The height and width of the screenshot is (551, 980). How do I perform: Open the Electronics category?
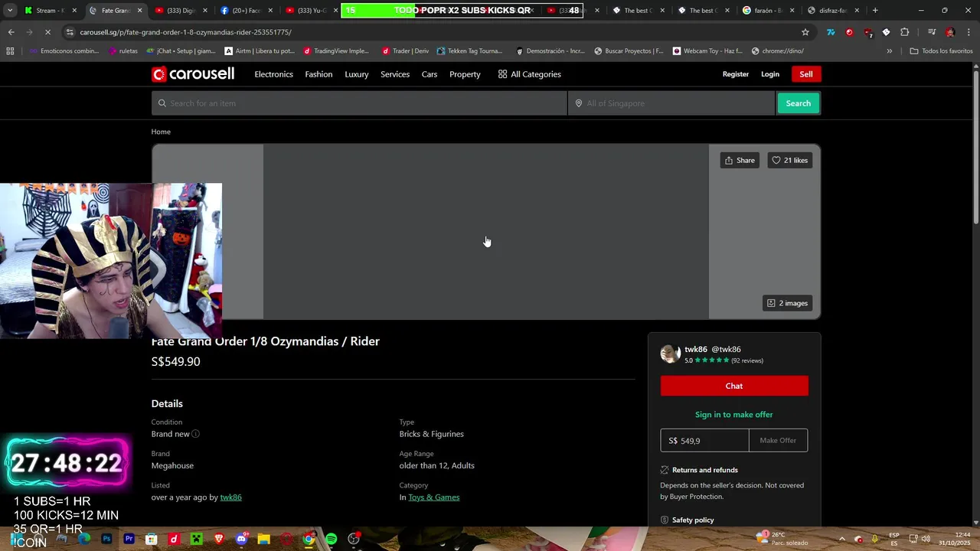click(273, 74)
